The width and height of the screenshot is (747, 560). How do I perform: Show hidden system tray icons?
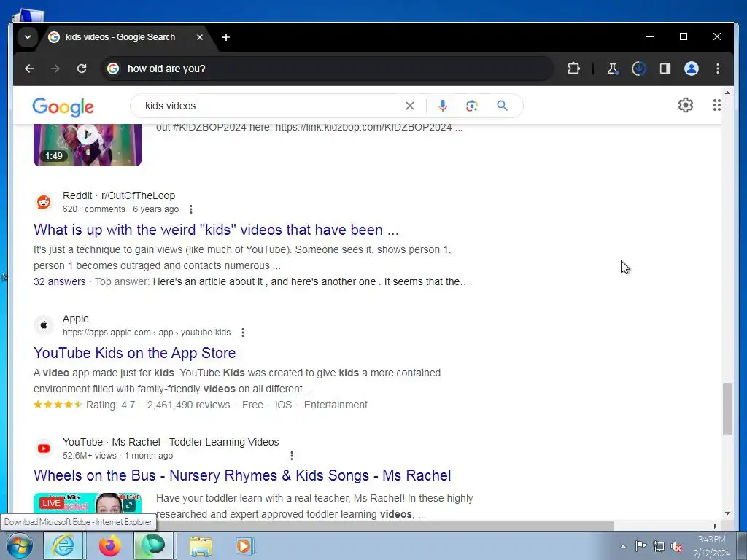tap(623, 546)
